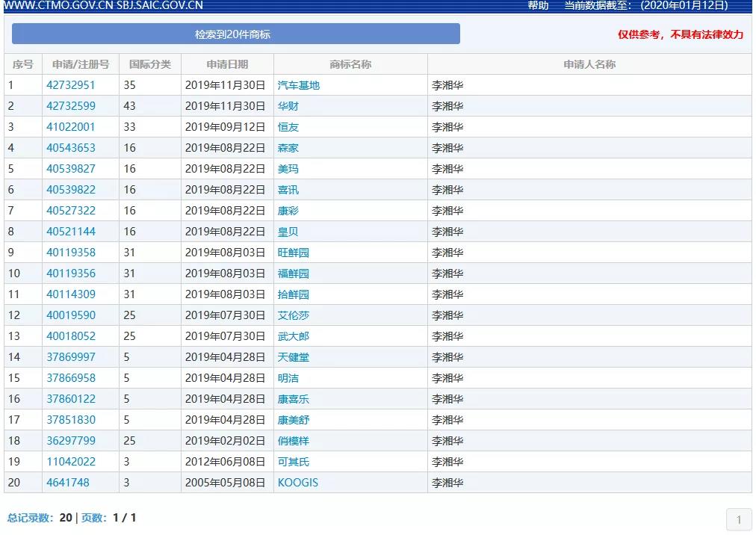Click the 检索到20件商标 results banner

click(x=234, y=34)
